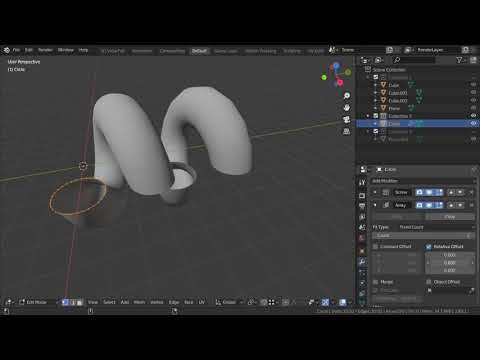Image resolution: width=480 pixels, height=360 pixels.
Task: Select the Cube object row
Action: [x=417, y=85]
